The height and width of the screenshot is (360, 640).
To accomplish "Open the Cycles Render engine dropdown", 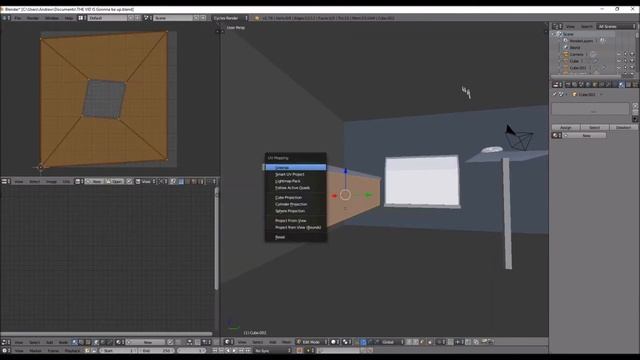I will coord(230,18).
